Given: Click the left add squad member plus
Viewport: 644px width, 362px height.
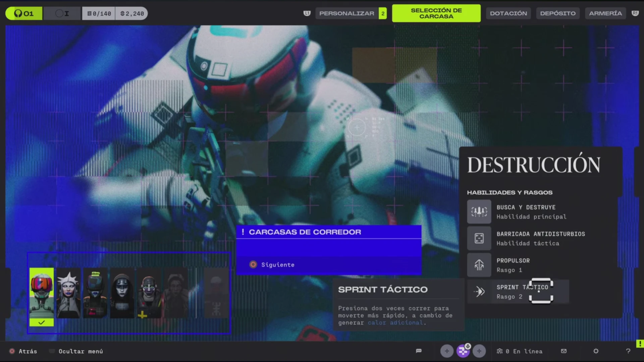Looking at the screenshot, I should 447,351.
